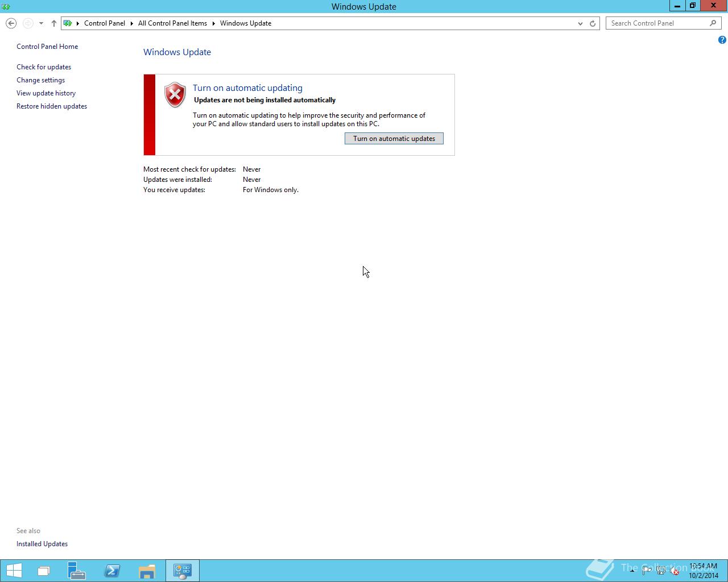Click Check for updates
Viewport: 728px width, 582px height.
click(44, 67)
